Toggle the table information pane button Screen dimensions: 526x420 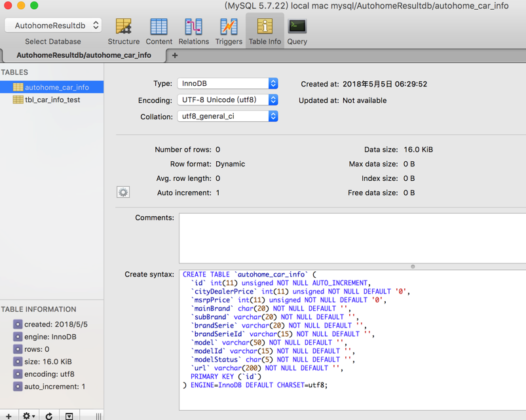click(x=69, y=415)
